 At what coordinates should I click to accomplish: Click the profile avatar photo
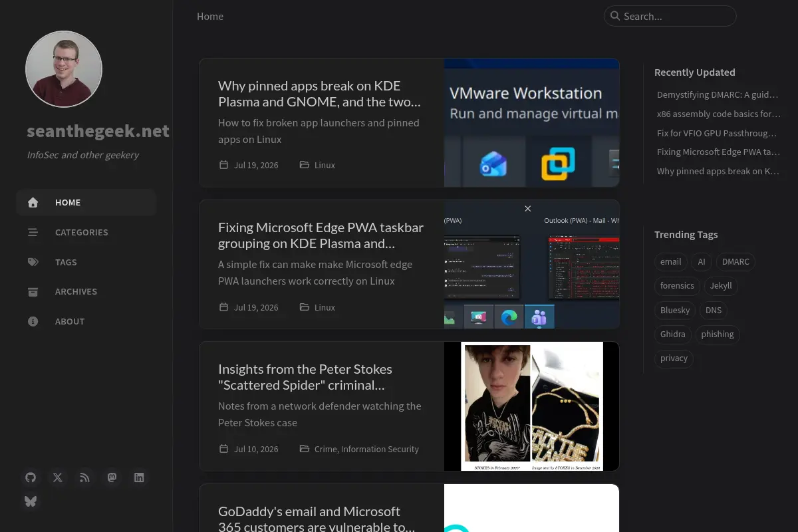(64, 68)
